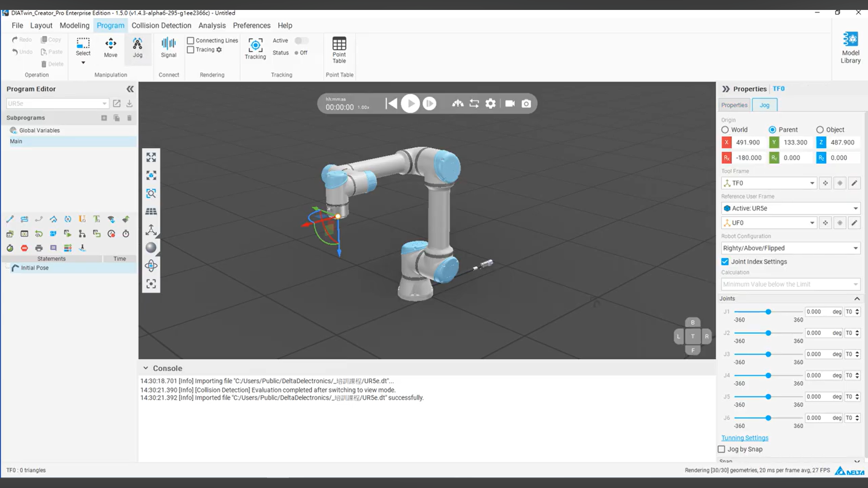Viewport: 868px width, 488px height.
Task: Open the robot selector dropdown UR5e
Action: [57, 103]
